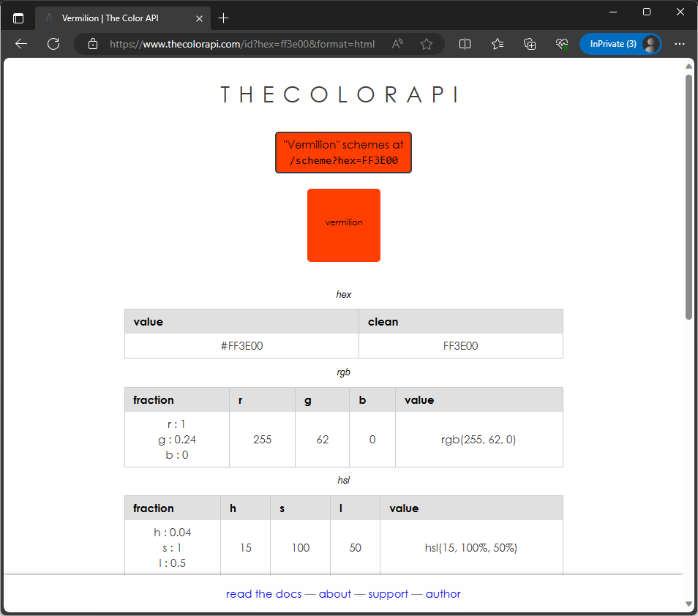Open the about link

335,594
